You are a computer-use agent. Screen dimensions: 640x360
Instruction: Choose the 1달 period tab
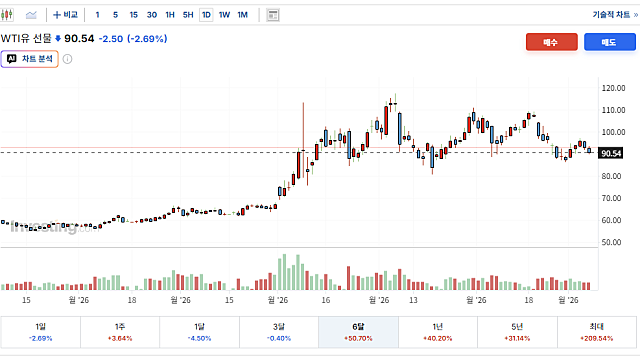coord(199,332)
